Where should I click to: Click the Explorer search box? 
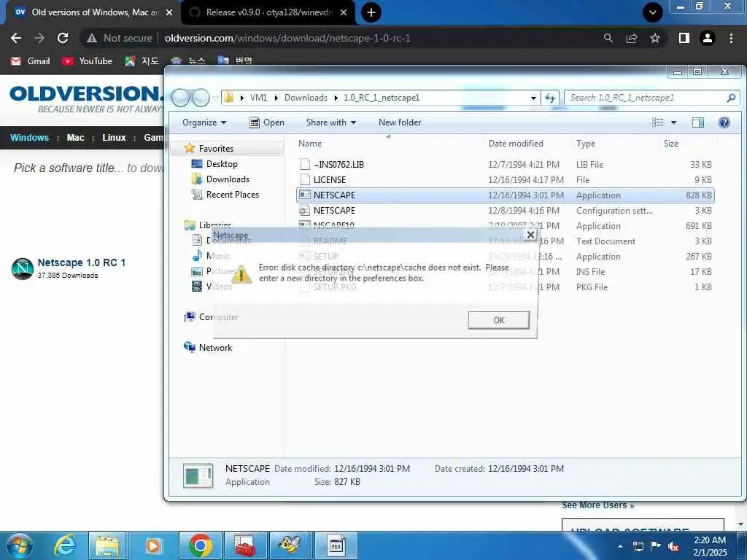click(651, 98)
